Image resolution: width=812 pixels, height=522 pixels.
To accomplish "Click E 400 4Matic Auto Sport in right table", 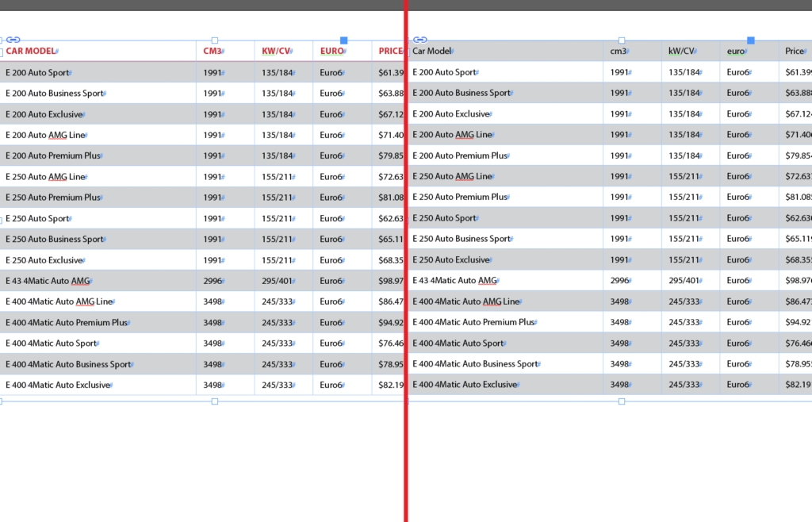I will (458, 343).
